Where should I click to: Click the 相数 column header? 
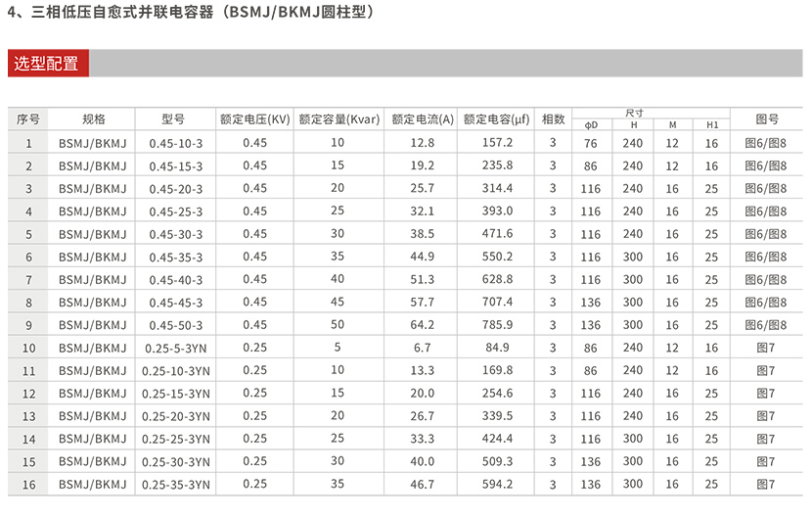pos(553,118)
